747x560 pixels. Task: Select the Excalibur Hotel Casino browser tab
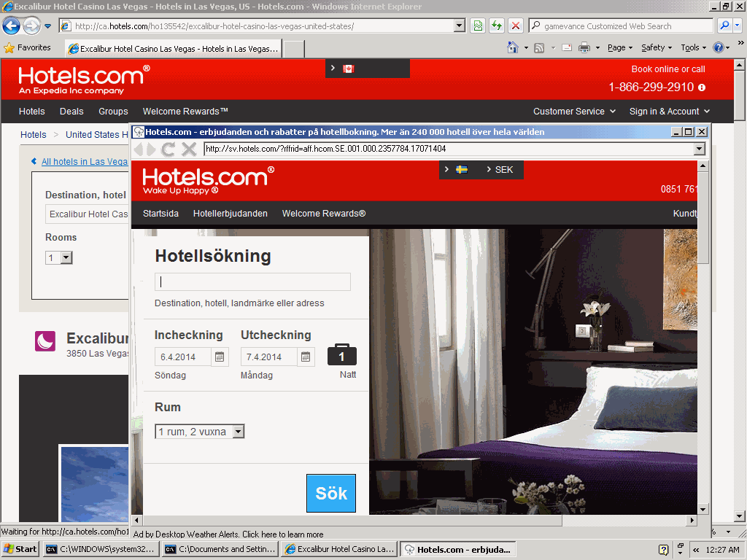[174, 49]
